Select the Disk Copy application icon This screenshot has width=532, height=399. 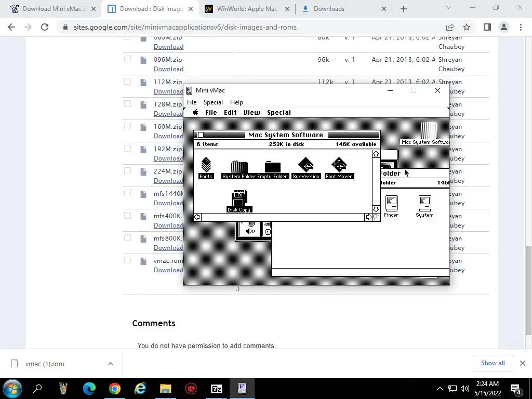(x=239, y=198)
